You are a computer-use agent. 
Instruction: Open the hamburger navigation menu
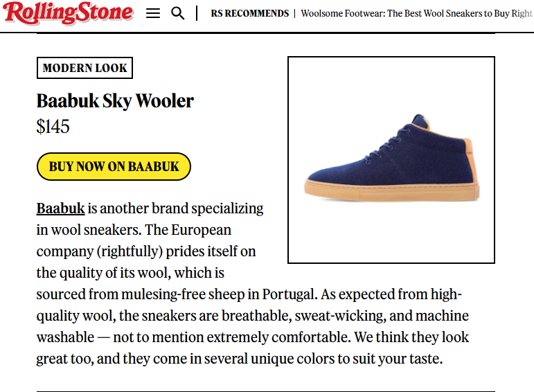click(153, 13)
